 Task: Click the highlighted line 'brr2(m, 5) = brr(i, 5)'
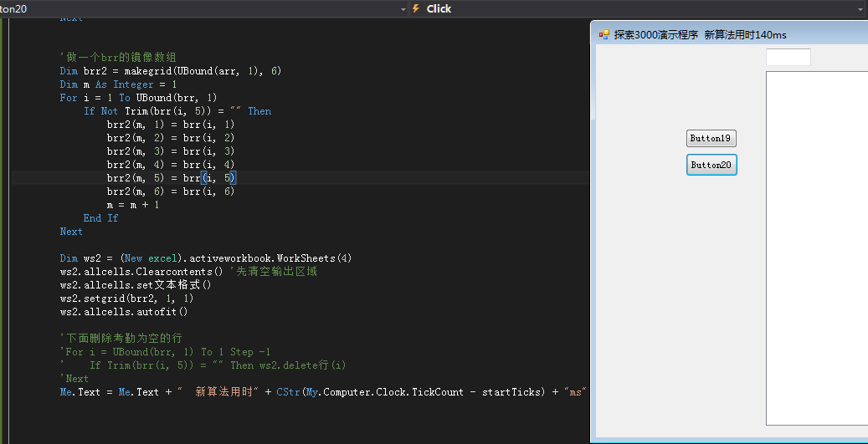[172, 177]
